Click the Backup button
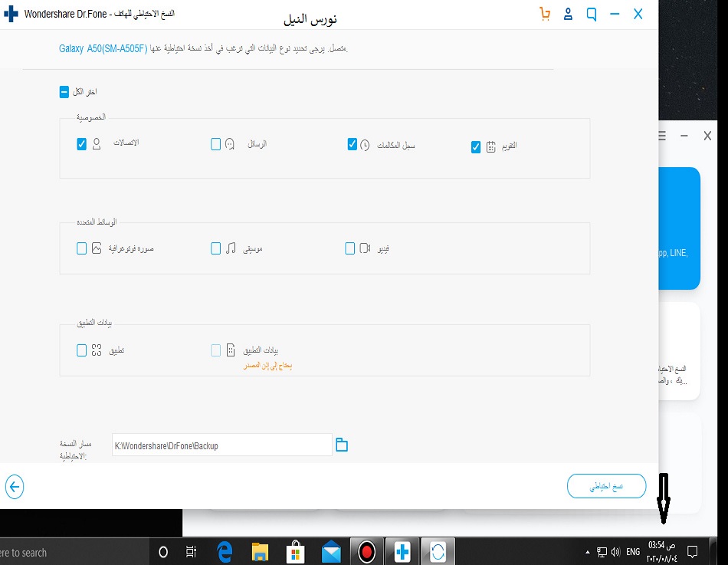The image size is (728, 565). [606, 486]
